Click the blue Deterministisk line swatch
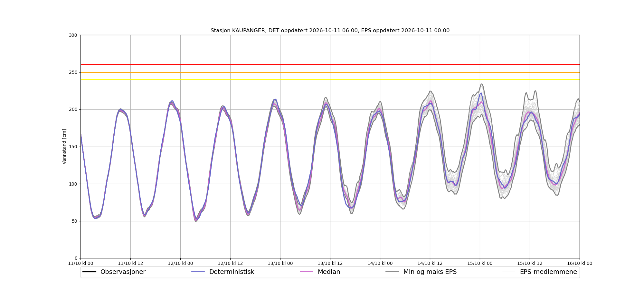Image resolution: width=644 pixels, height=290 pixels. click(198, 272)
